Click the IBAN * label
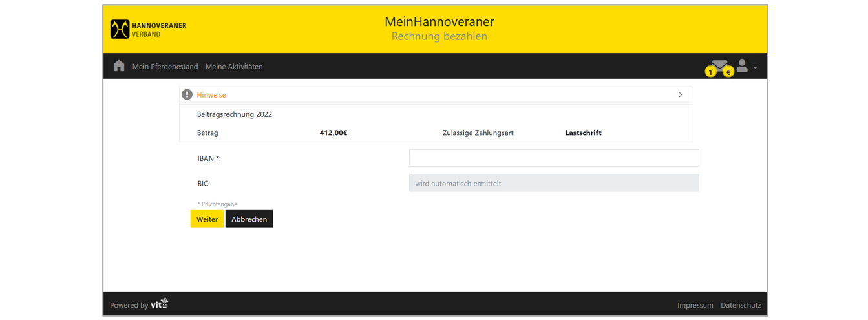This screenshot has width=868, height=320. coord(209,158)
